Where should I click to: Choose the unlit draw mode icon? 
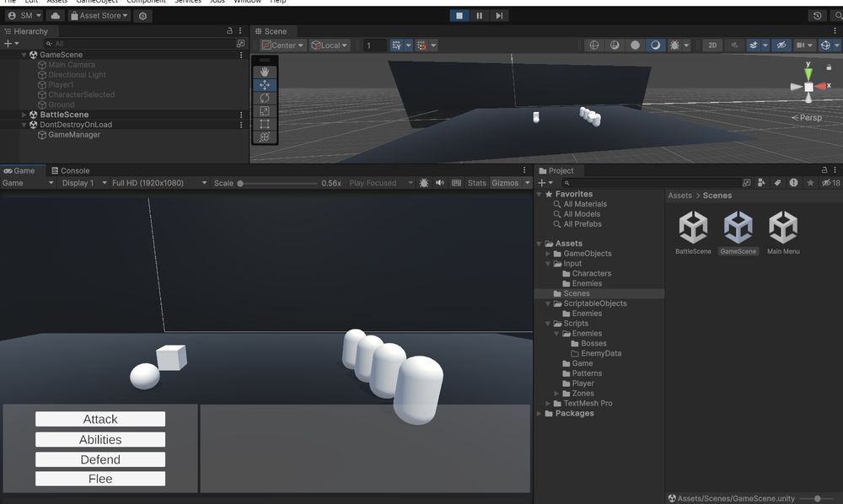pos(635,46)
